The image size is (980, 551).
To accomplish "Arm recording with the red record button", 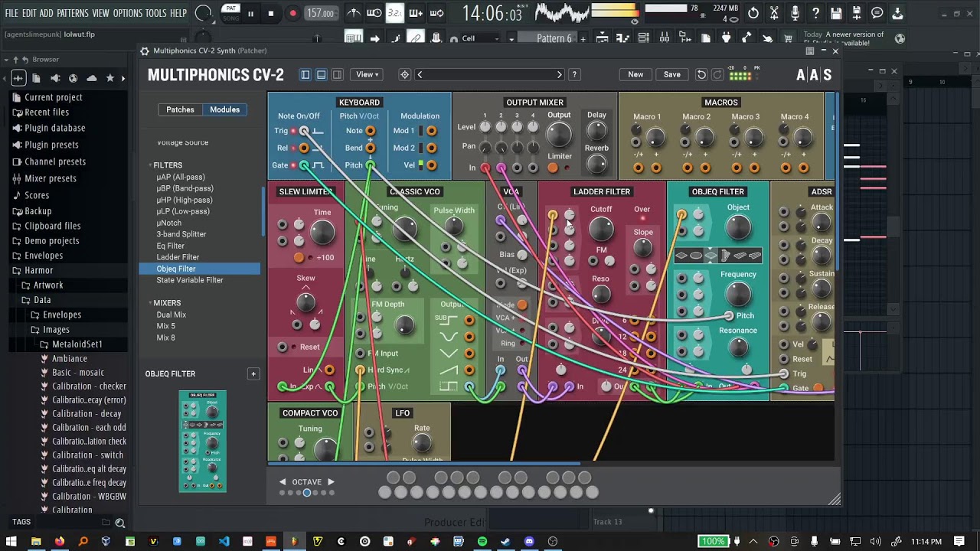I will click(x=292, y=13).
